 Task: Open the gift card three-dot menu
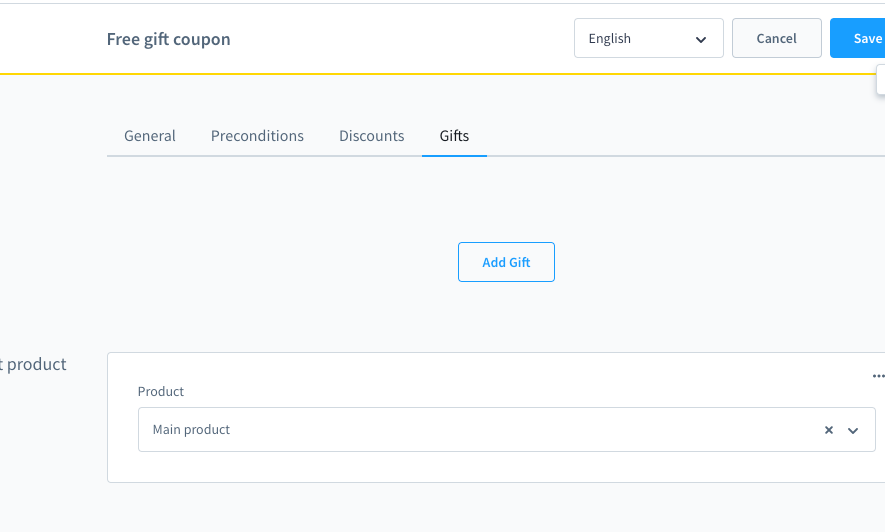tap(878, 377)
